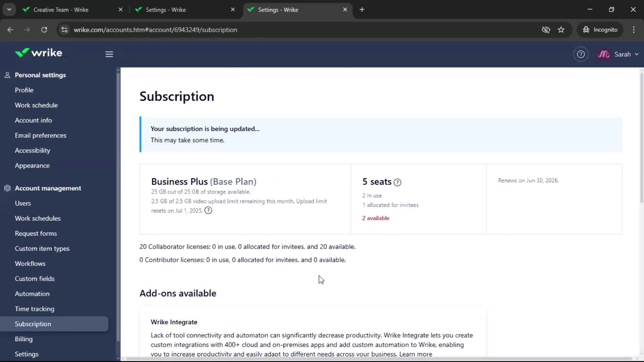Click the seats info question mark icon
This screenshot has width=644, height=362.
(397, 182)
